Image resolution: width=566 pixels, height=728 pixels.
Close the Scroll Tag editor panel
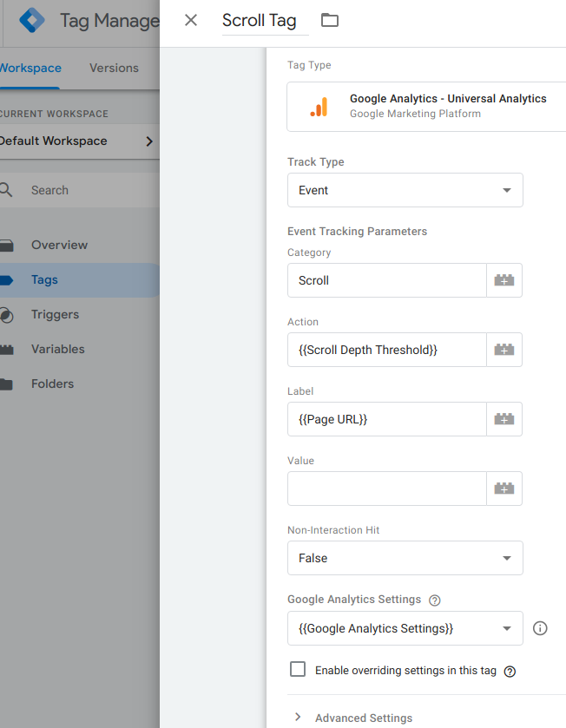(191, 20)
